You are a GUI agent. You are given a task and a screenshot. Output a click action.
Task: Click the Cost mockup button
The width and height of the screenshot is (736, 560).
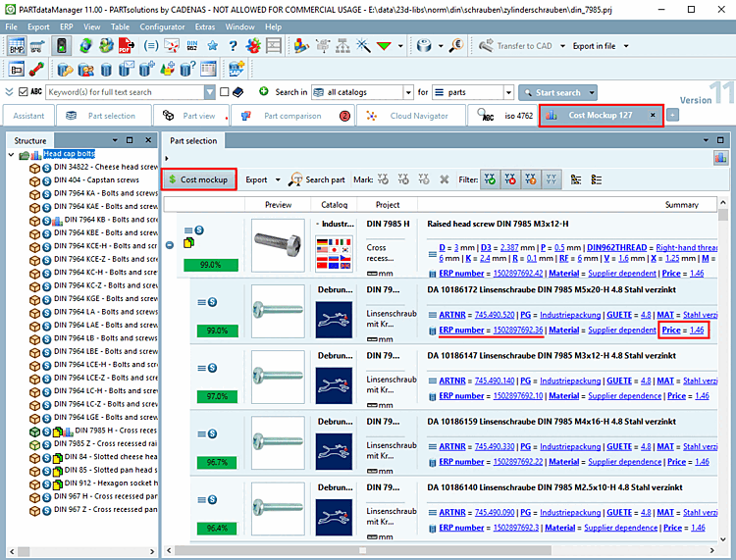click(200, 179)
